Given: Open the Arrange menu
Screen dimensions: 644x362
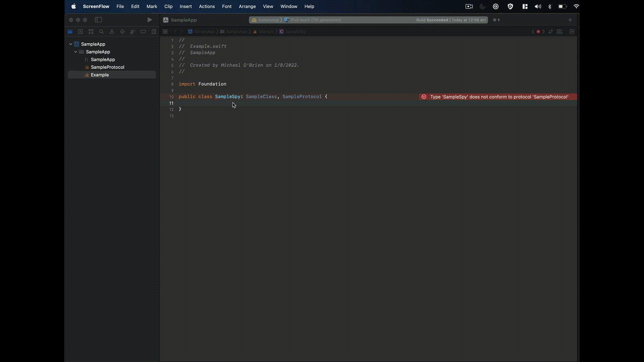Looking at the screenshot, I should [x=247, y=6].
